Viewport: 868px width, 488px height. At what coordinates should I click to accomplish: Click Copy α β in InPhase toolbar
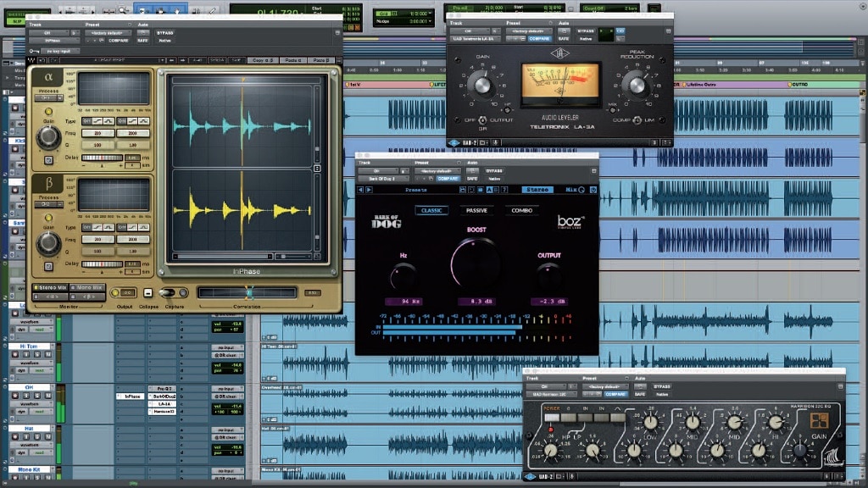pyautogui.click(x=263, y=60)
